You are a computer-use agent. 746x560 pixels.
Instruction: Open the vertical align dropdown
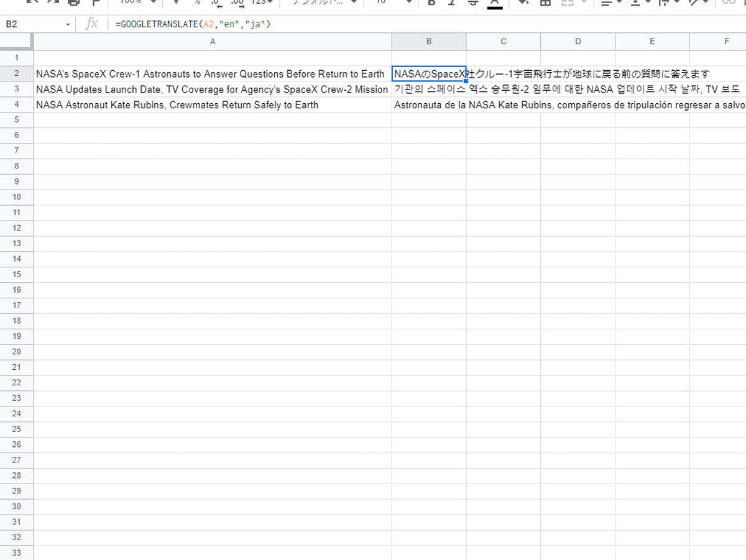[x=640, y=2]
